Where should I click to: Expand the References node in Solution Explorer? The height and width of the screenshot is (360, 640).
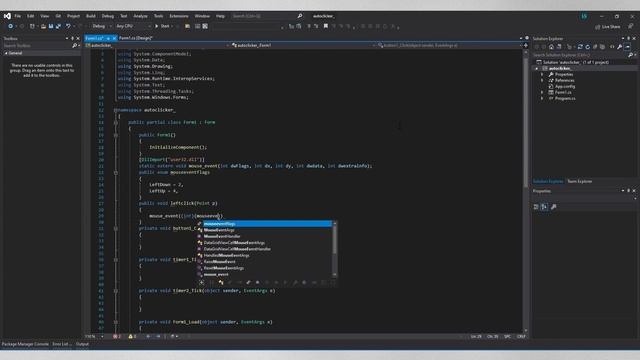(542, 80)
